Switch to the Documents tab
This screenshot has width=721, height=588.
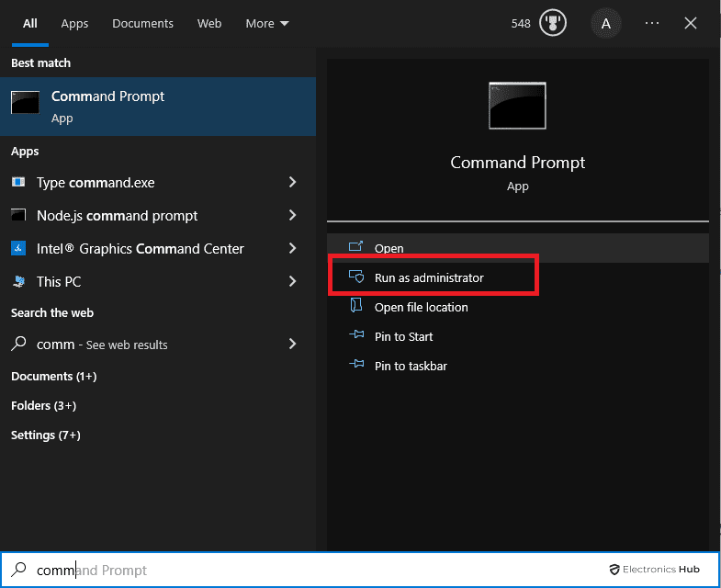pyautogui.click(x=142, y=24)
